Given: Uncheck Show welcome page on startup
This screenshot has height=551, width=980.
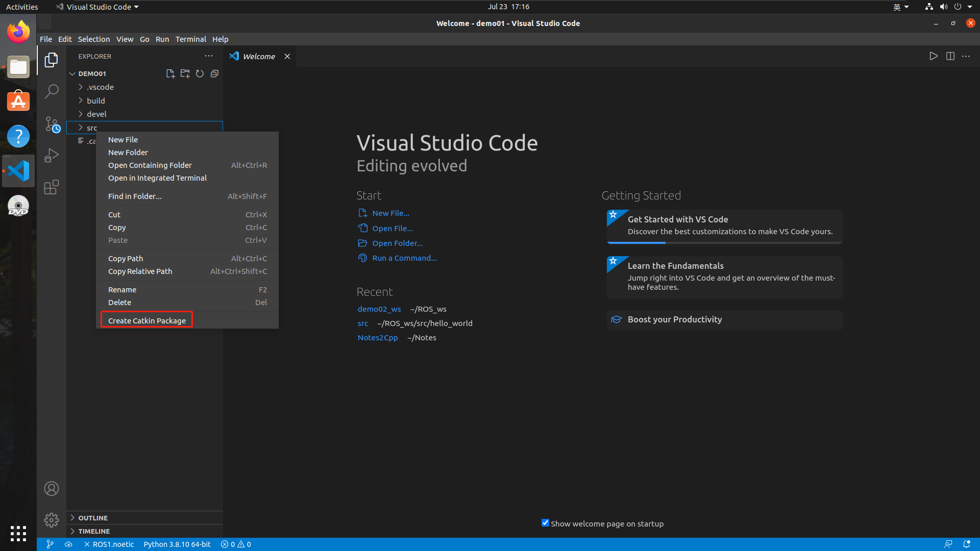Looking at the screenshot, I should [x=545, y=523].
